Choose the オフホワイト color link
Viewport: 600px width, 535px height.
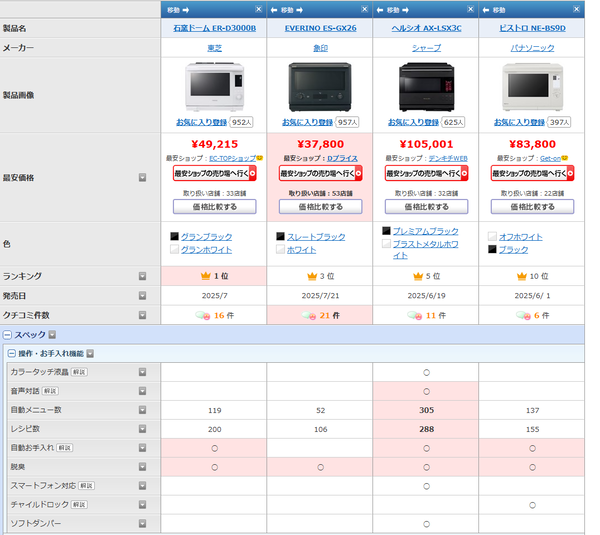[x=520, y=237]
